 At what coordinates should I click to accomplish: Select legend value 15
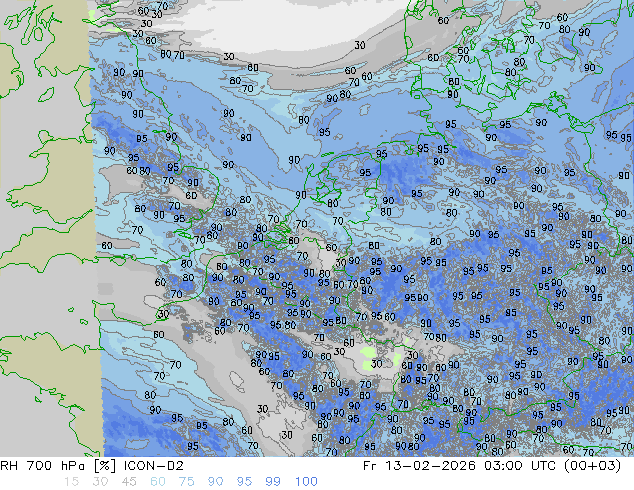(71, 482)
